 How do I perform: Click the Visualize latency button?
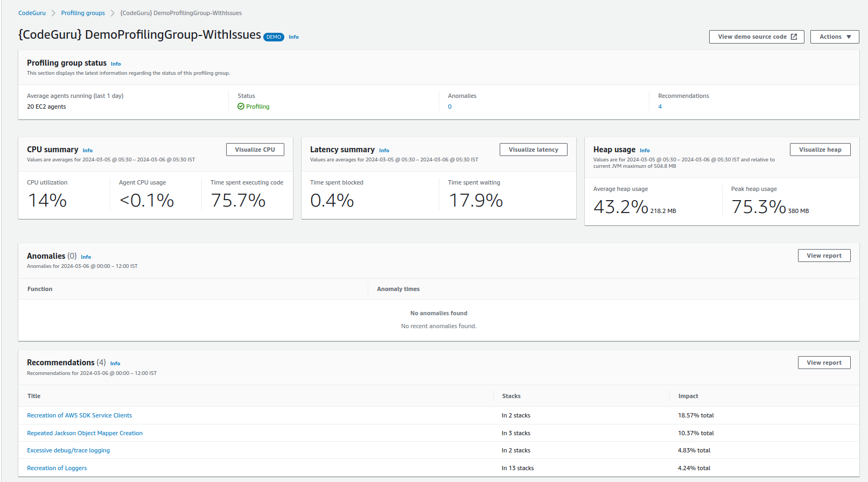(x=534, y=150)
